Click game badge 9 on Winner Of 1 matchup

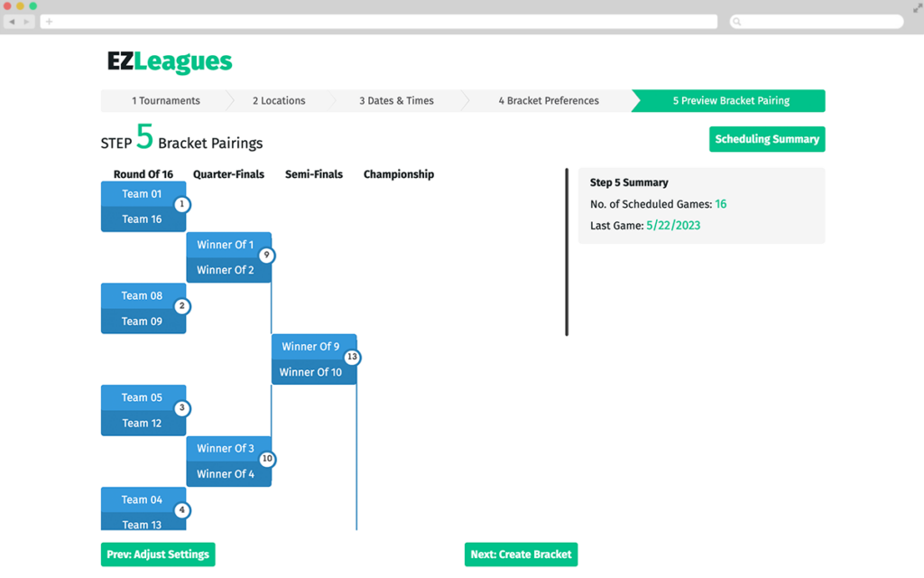pos(267,256)
